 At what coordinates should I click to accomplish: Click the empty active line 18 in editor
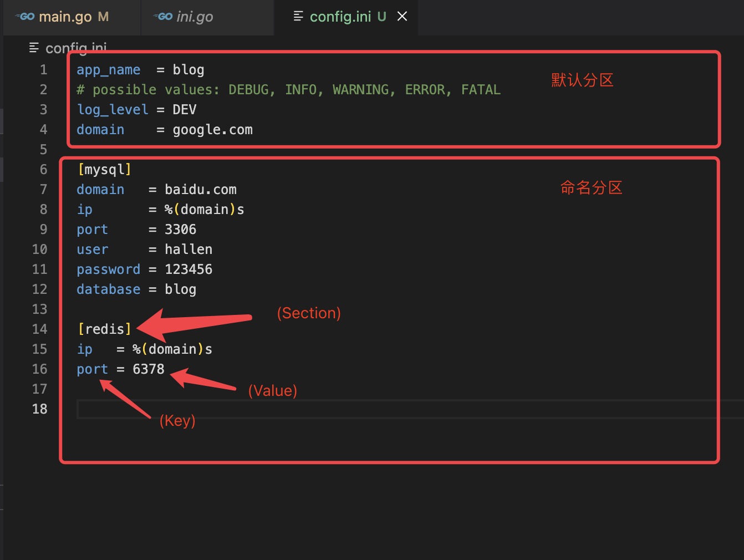[333, 409]
